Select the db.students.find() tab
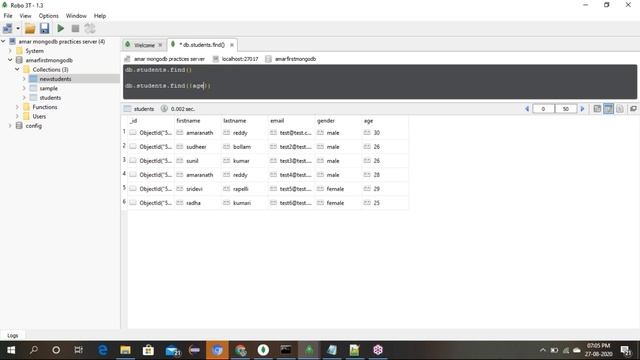The image size is (640, 360). [202, 45]
